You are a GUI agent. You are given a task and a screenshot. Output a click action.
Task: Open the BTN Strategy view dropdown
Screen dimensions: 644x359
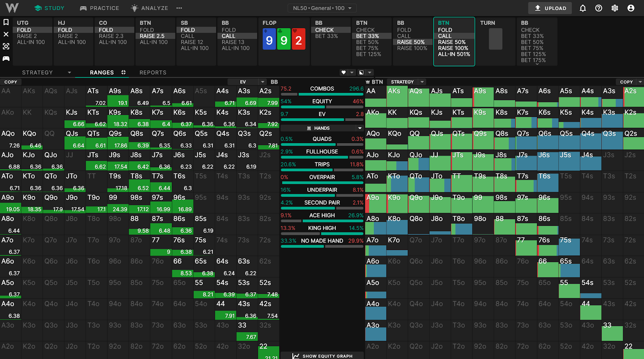click(406, 82)
